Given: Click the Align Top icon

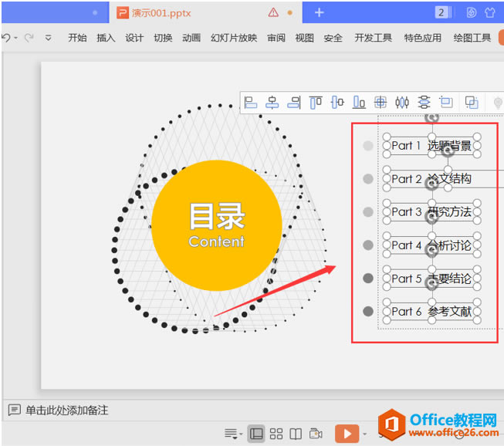Looking at the screenshot, I should (x=316, y=103).
